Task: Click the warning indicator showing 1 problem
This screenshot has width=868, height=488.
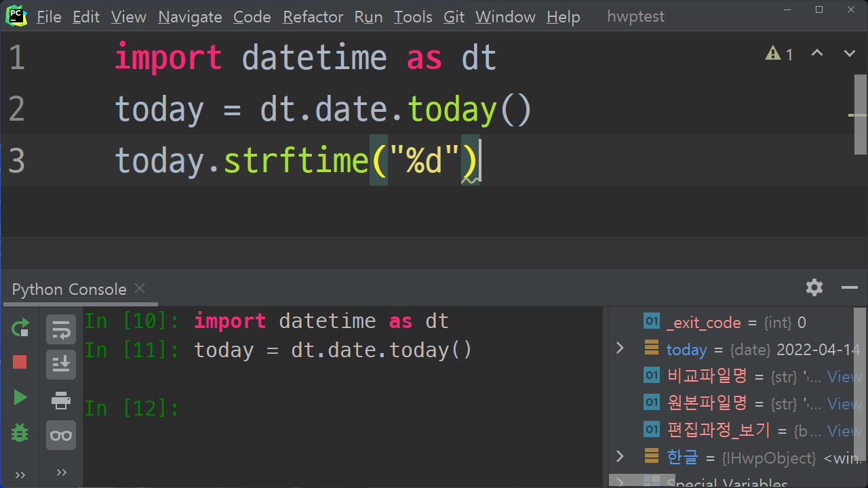Action: pyautogui.click(x=779, y=54)
